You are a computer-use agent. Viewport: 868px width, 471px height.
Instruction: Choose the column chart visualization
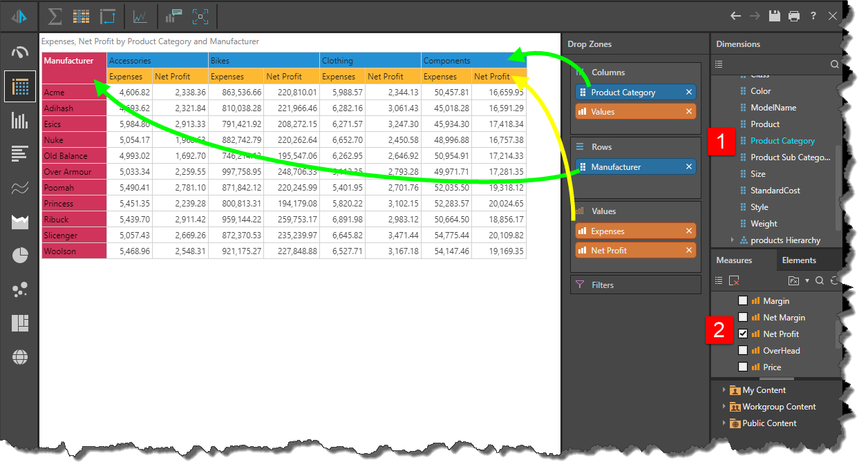click(x=20, y=121)
